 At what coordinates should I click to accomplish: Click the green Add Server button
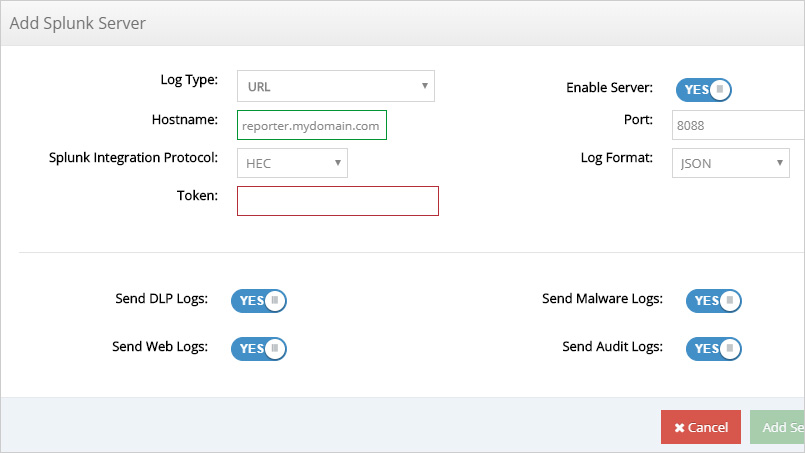tap(777, 427)
